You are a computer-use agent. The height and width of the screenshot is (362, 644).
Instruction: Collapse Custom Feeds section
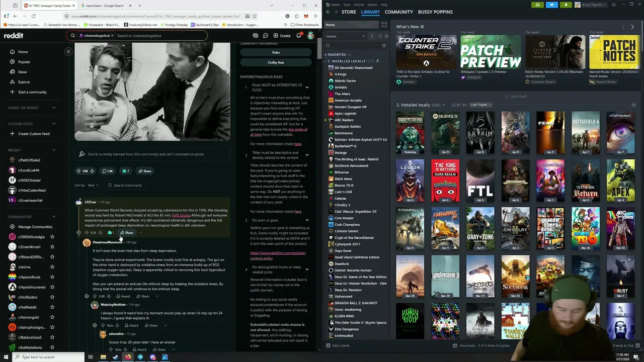click(x=53, y=124)
